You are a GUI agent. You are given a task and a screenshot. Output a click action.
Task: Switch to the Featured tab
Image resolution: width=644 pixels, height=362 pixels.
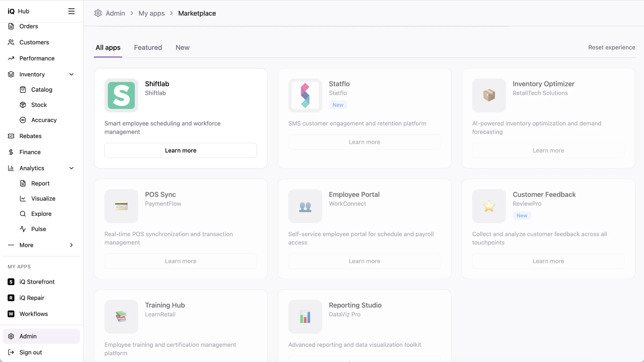click(148, 48)
